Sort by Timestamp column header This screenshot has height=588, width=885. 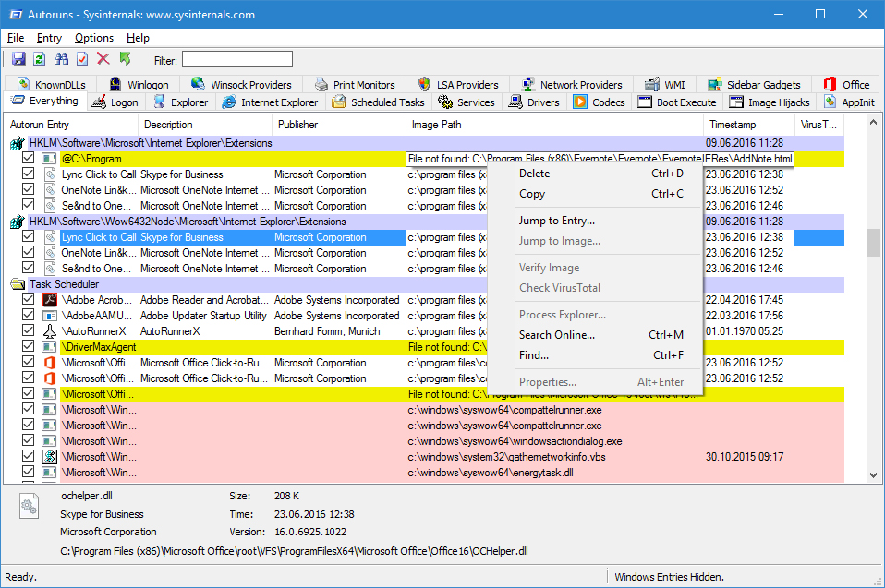pos(749,125)
